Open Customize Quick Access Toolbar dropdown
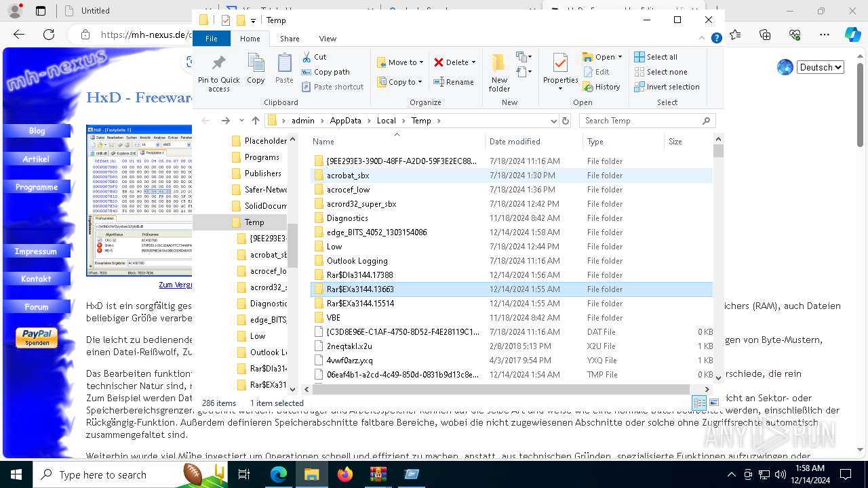 click(x=253, y=20)
